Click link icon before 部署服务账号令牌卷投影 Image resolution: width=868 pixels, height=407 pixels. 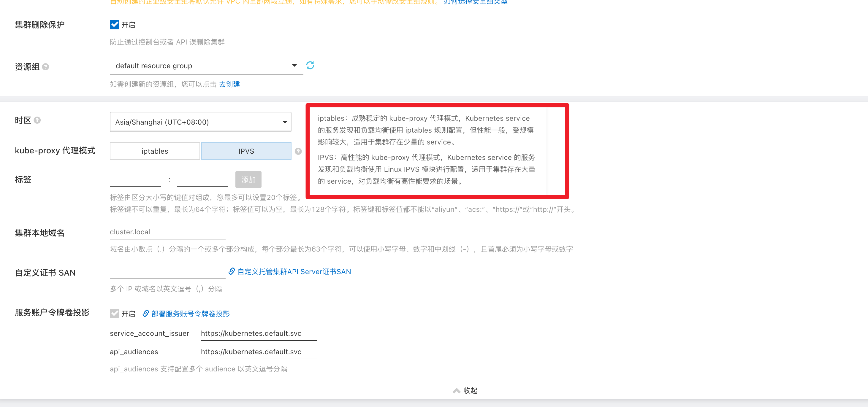[145, 314]
